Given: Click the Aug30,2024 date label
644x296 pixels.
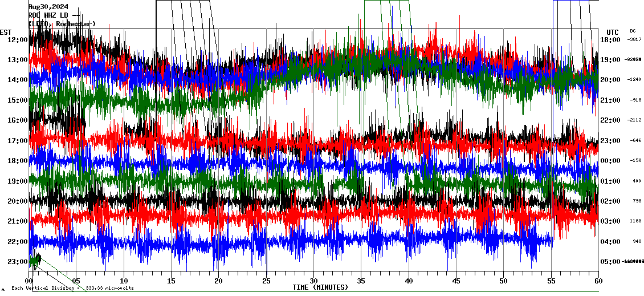Looking at the screenshot, I should pos(48,7).
